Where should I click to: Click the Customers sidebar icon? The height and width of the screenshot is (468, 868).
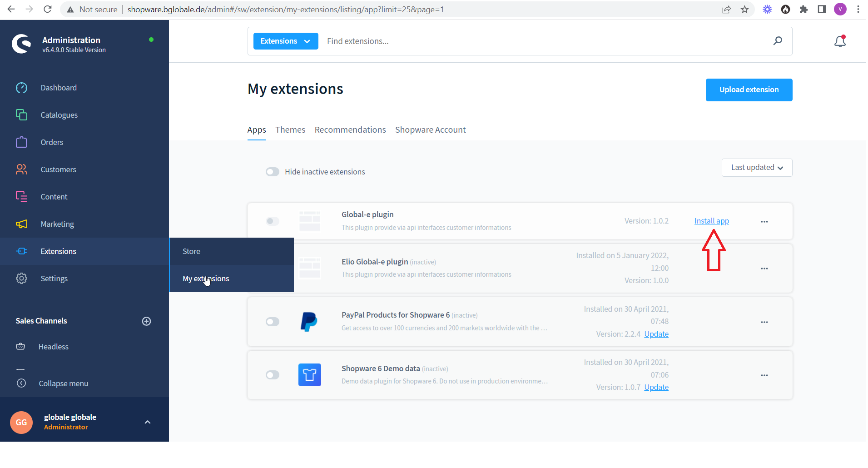tap(21, 169)
